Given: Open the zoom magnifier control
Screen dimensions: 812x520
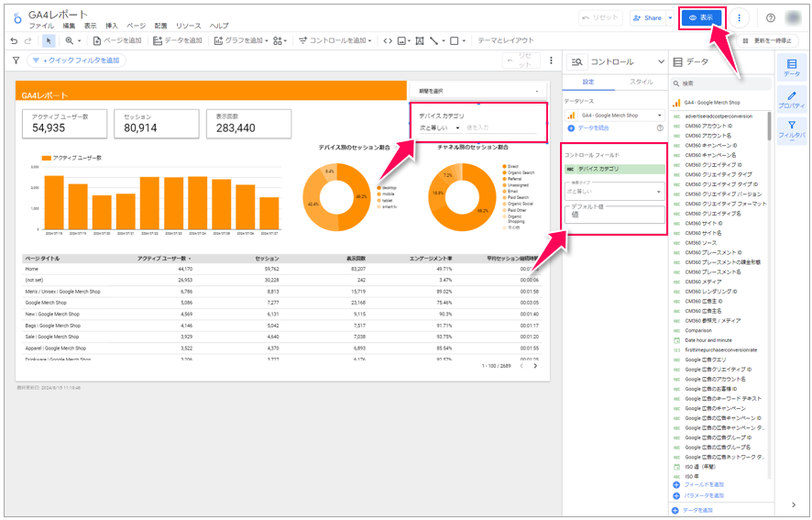Looking at the screenshot, I should 72,40.
